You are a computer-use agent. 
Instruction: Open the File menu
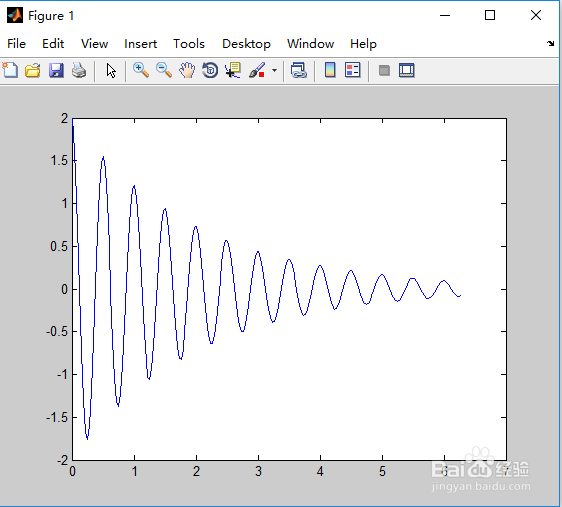pyautogui.click(x=16, y=44)
